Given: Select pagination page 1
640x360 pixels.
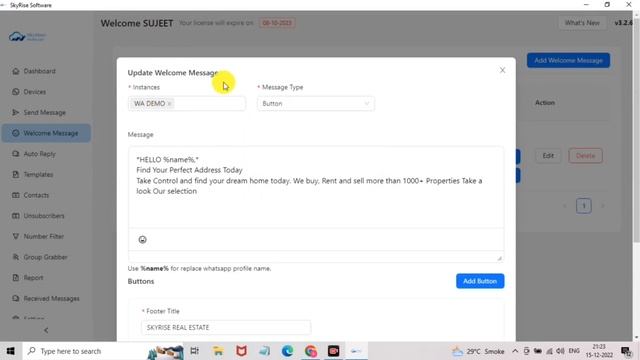Looking at the screenshot, I should point(584,206).
